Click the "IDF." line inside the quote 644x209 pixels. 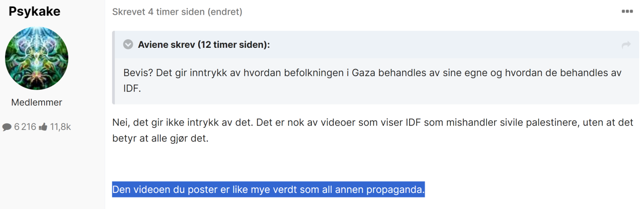132,88
